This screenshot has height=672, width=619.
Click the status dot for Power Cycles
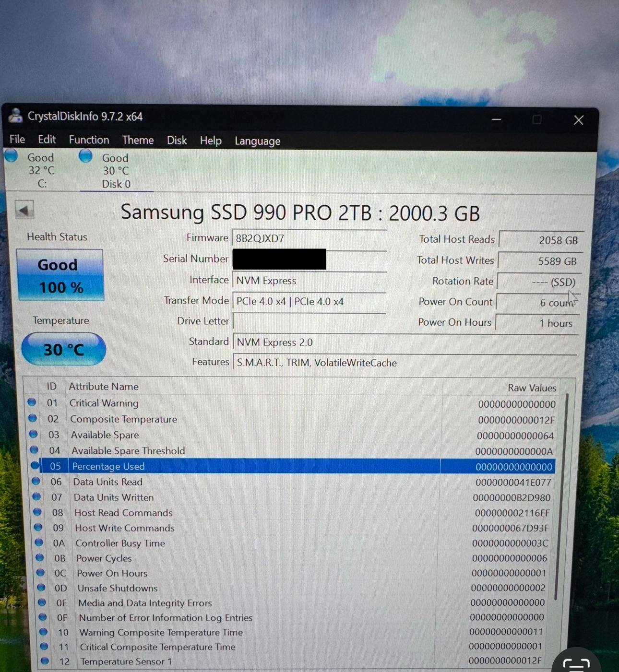click(39, 557)
